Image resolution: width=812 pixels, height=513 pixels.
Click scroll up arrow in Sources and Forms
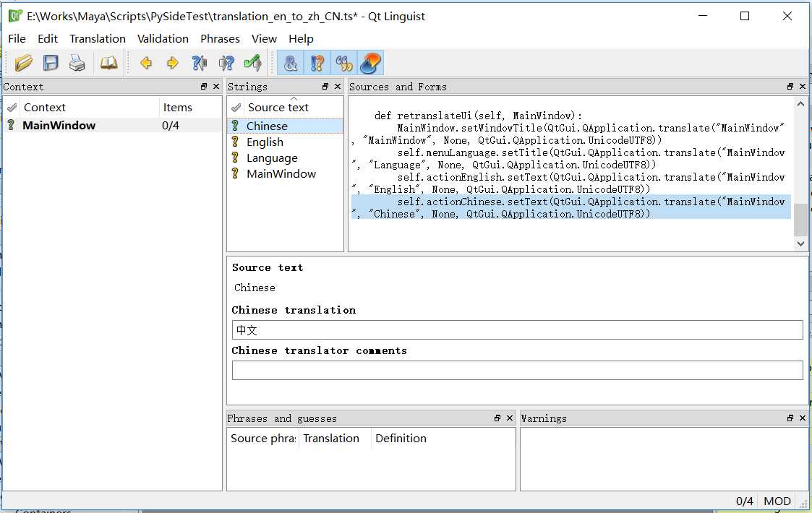tap(800, 104)
